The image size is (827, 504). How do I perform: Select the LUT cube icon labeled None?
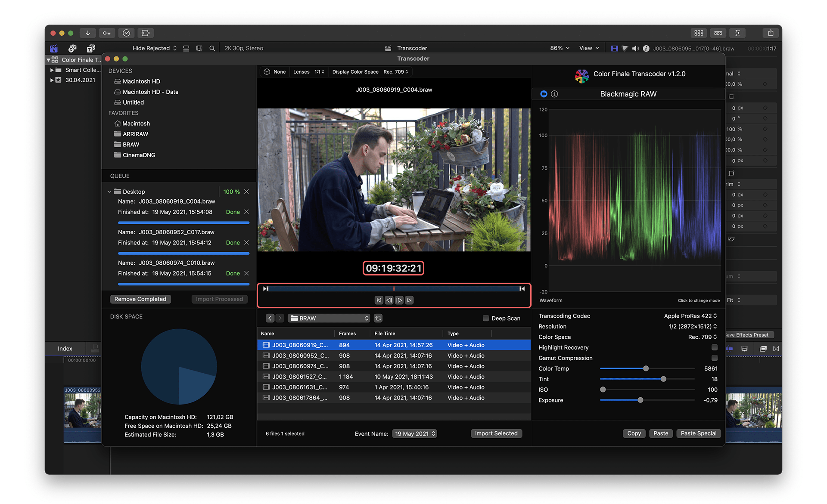[x=274, y=72]
